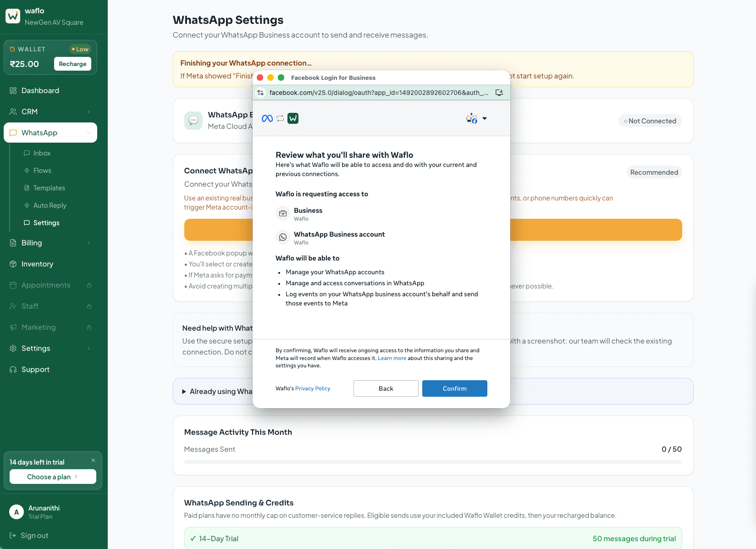The image size is (756, 549).
Task: Open the WhatsApp Inbox
Action: [42, 153]
